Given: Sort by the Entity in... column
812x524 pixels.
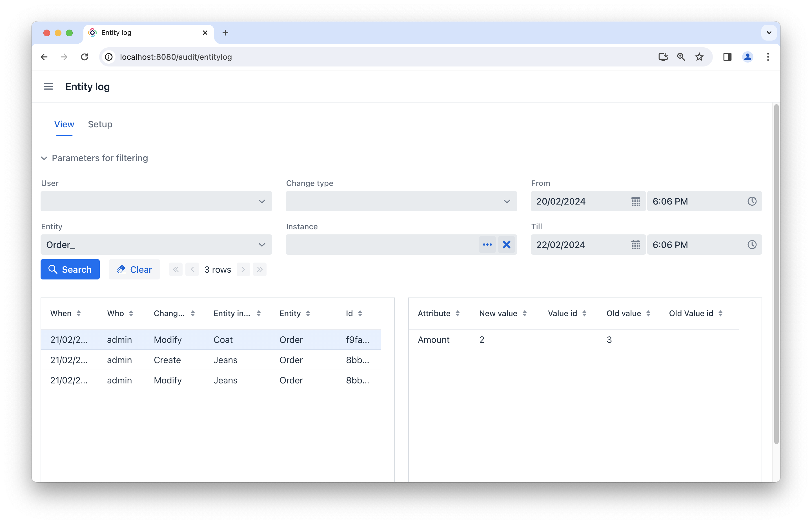Looking at the screenshot, I should [x=259, y=313].
